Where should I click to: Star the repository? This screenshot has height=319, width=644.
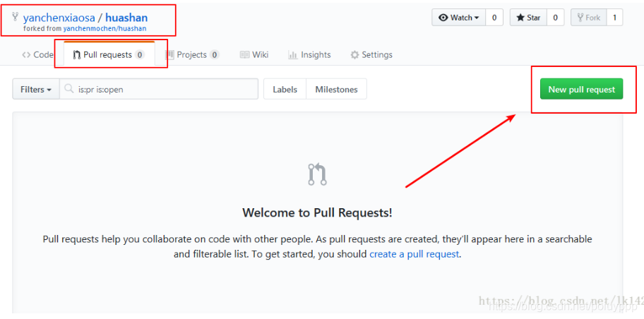(x=528, y=18)
